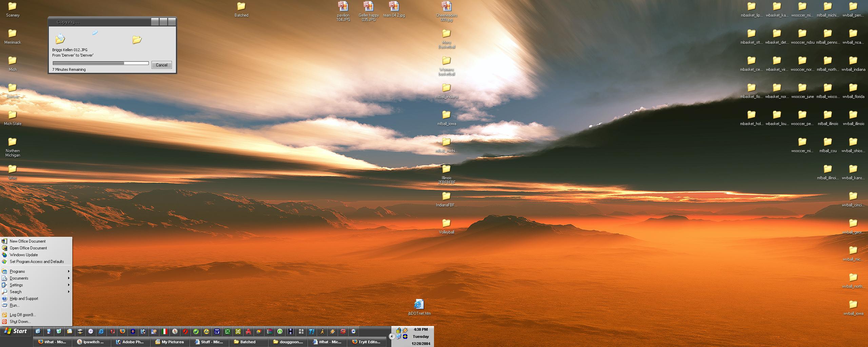Cancel the file copying operation
Screen dimensions: 868x347
point(161,65)
